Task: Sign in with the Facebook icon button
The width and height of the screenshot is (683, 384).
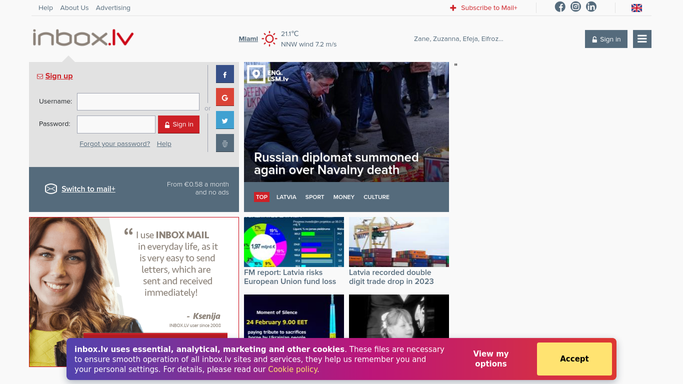Action: (225, 74)
